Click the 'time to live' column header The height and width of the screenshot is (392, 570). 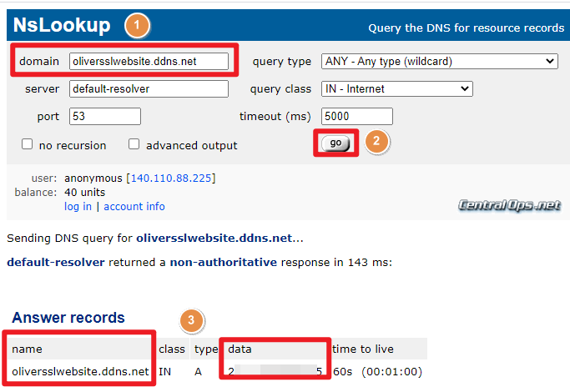(363, 349)
